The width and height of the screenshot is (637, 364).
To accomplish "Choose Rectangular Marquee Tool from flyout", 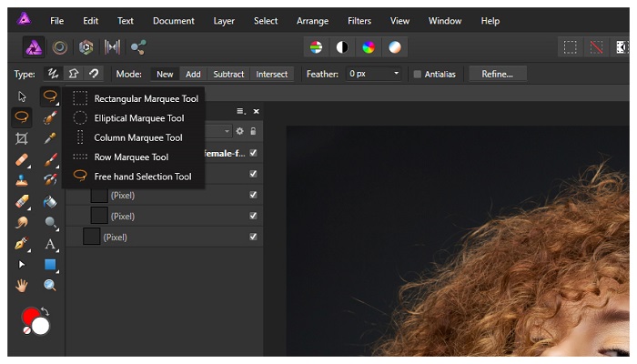I will coord(134,98).
